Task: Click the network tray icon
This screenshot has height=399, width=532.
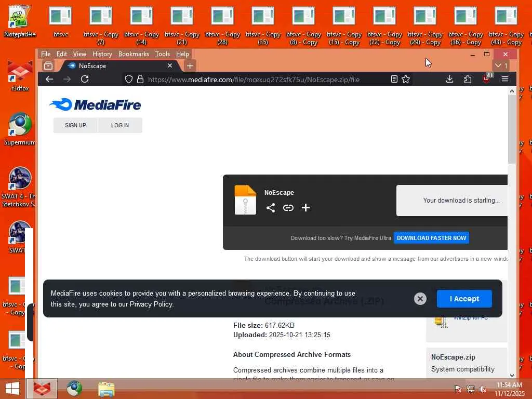Action: (x=470, y=389)
